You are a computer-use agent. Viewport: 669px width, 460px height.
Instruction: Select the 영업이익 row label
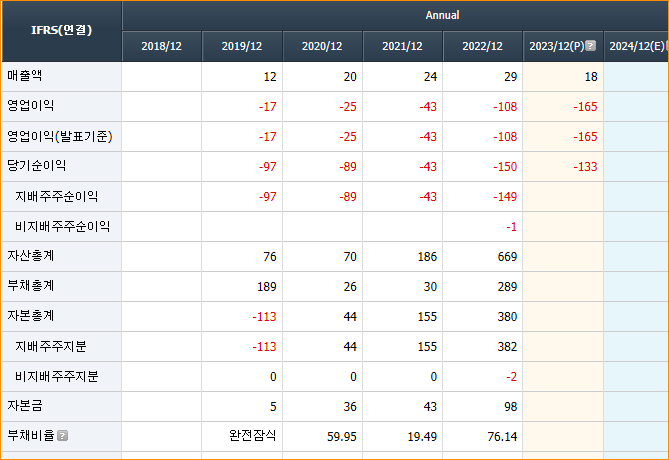[31, 106]
